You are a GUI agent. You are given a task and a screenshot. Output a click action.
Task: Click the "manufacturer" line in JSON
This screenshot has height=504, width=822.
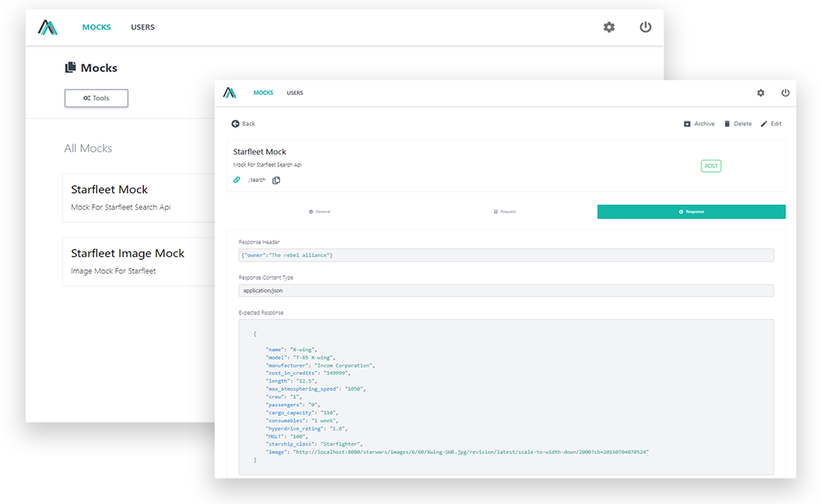click(x=320, y=366)
